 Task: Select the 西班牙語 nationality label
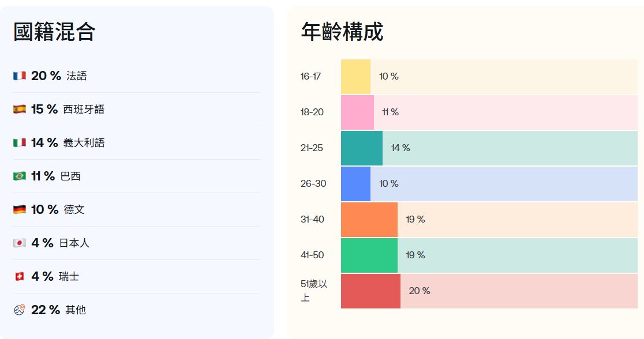[84, 109]
